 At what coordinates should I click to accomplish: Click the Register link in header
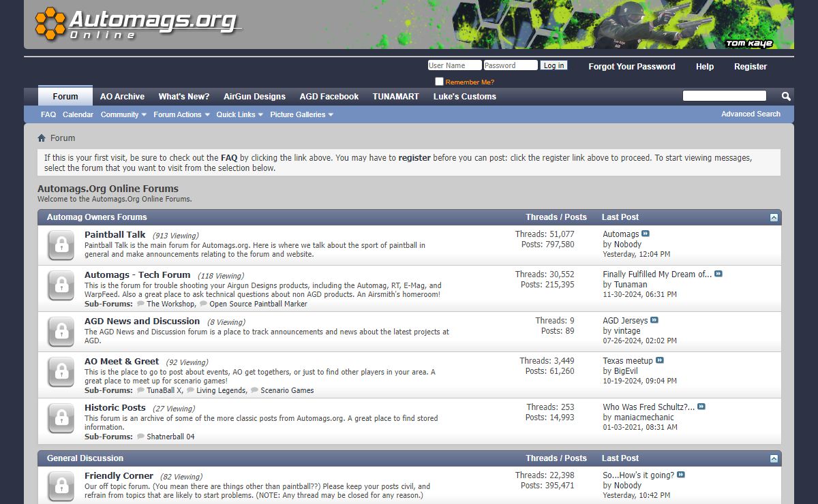pos(751,66)
